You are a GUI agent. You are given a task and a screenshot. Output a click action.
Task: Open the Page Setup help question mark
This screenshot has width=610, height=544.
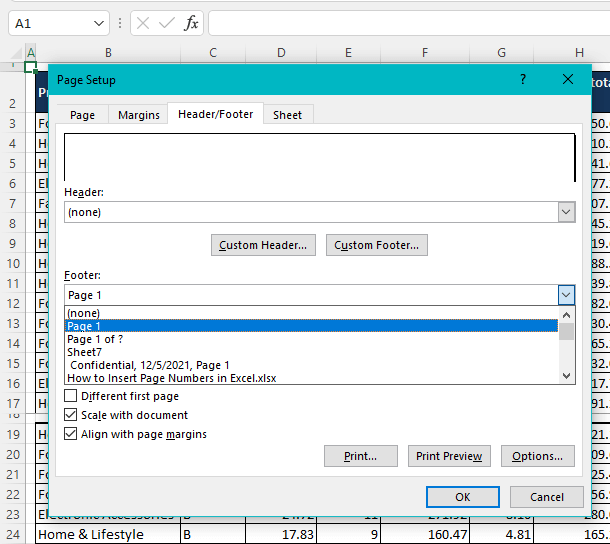click(x=523, y=79)
